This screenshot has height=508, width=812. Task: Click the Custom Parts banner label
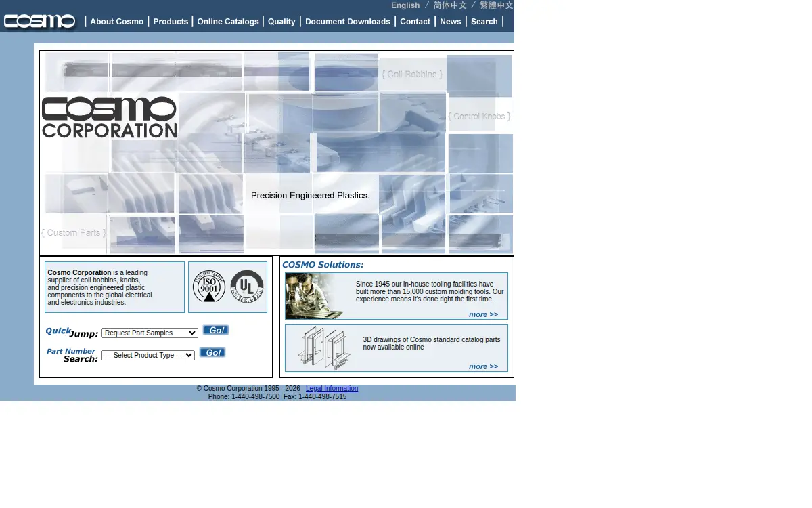(x=74, y=233)
